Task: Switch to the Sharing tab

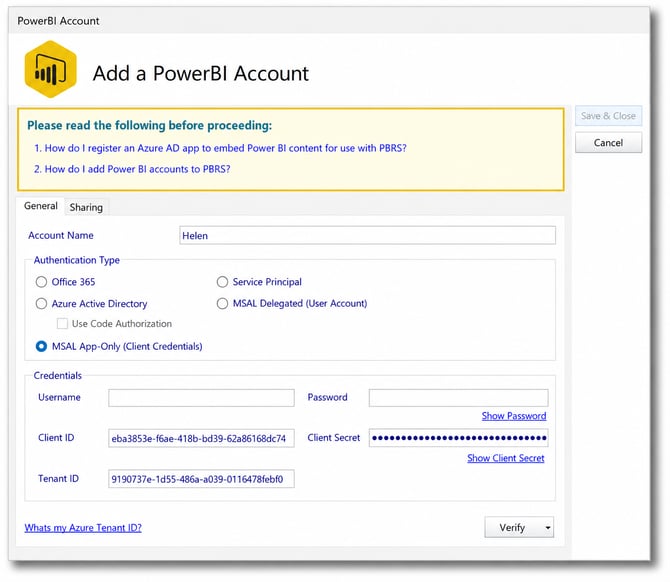Action: click(x=86, y=207)
